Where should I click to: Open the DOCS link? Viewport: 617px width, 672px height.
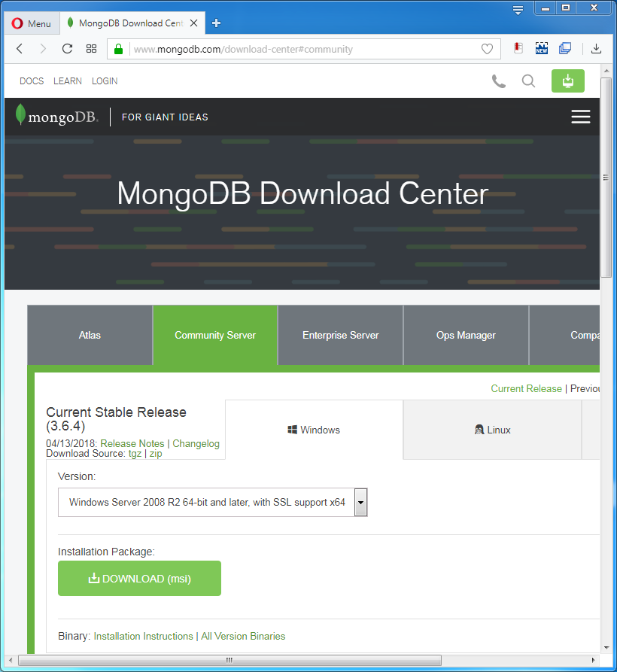[32, 81]
